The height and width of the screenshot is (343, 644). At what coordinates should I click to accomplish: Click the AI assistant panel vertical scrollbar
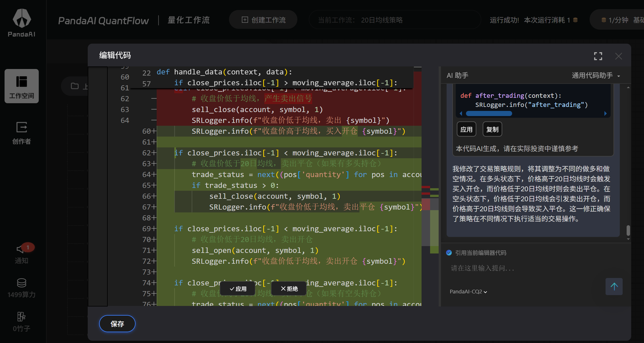(x=628, y=230)
